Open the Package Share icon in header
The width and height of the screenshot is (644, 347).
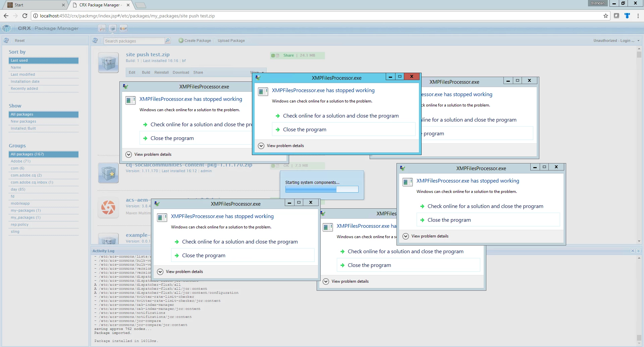[x=123, y=28]
